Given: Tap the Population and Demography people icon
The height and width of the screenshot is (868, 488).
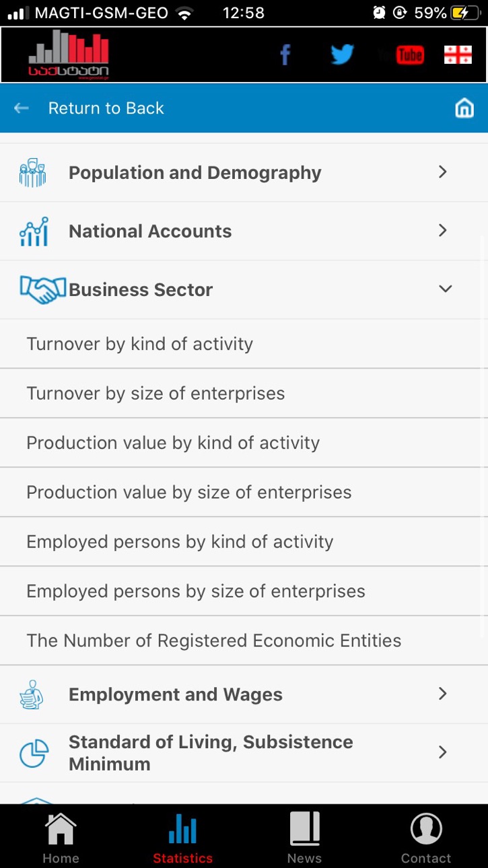Looking at the screenshot, I should (32, 173).
